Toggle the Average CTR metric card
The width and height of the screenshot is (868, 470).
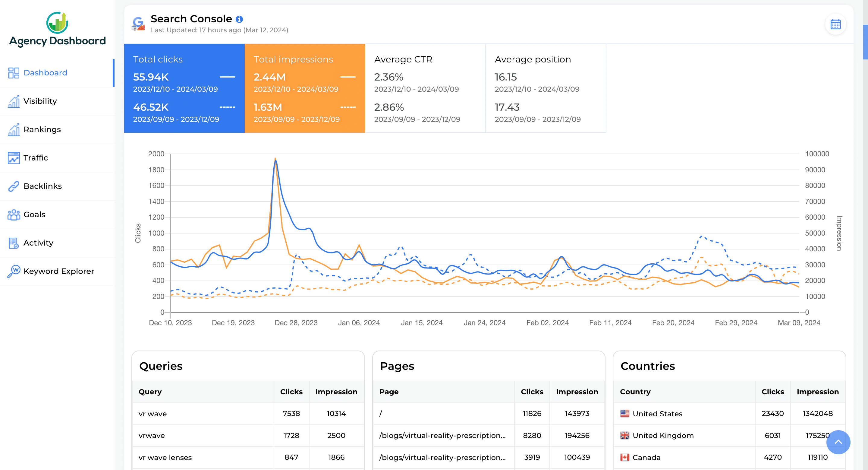[425, 88]
